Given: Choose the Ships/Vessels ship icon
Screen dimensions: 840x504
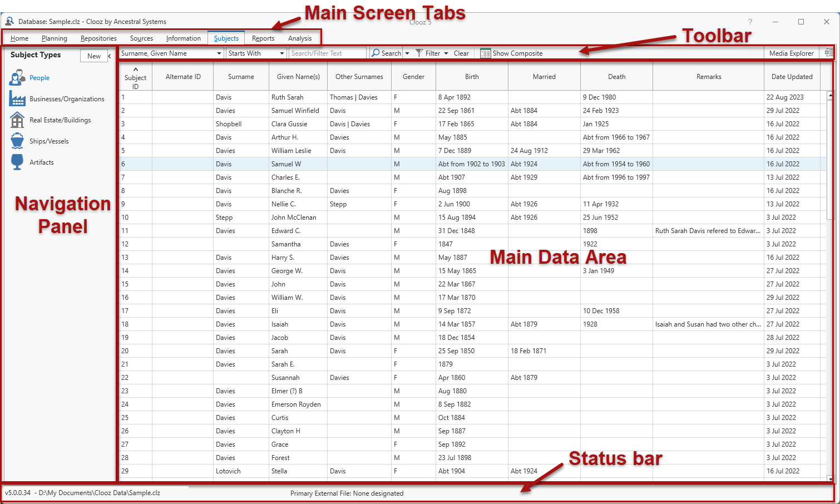Looking at the screenshot, I should [x=17, y=141].
